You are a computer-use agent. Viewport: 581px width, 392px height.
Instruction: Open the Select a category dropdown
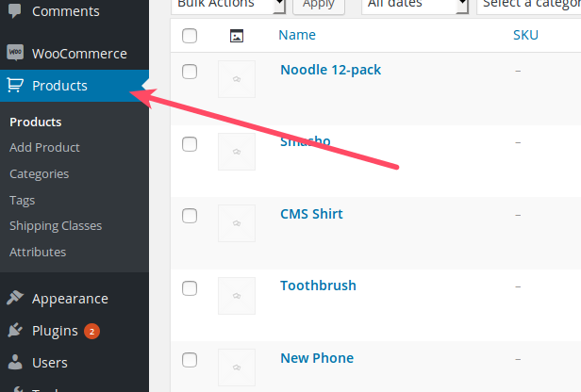528,4
